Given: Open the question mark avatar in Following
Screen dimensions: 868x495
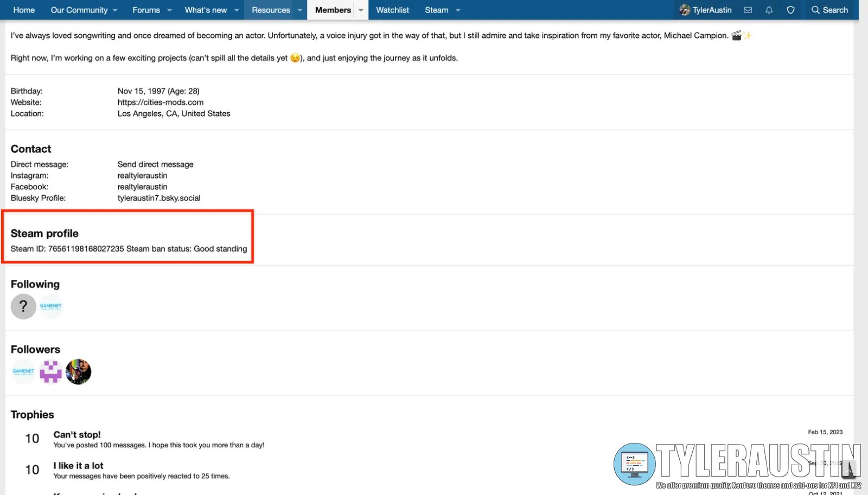Looking at the screenshot, I should click(23, 306).
